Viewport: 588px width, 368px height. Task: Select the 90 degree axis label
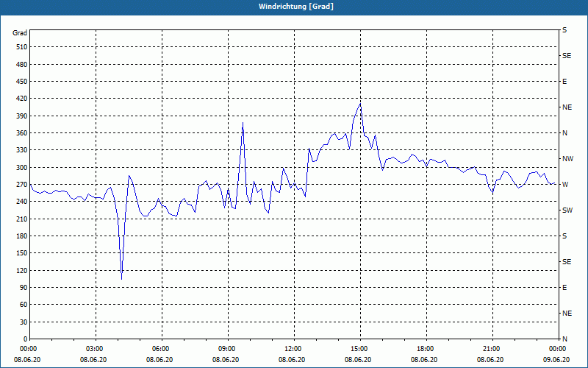[24, 288]
